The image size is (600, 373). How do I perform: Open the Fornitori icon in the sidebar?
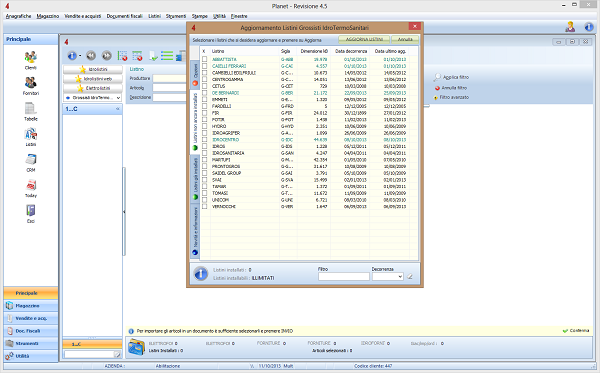[x=31, y=83]
